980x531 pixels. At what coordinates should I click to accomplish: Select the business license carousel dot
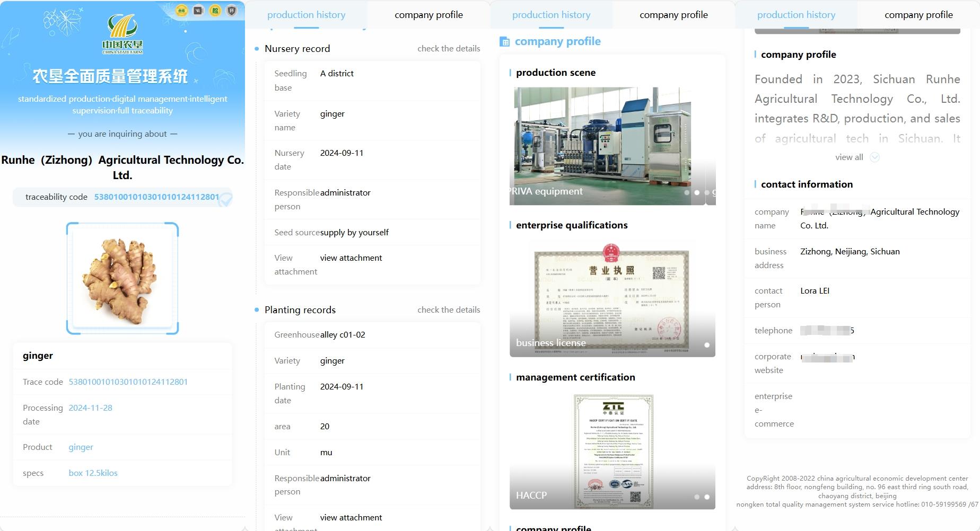click(707, 345)
